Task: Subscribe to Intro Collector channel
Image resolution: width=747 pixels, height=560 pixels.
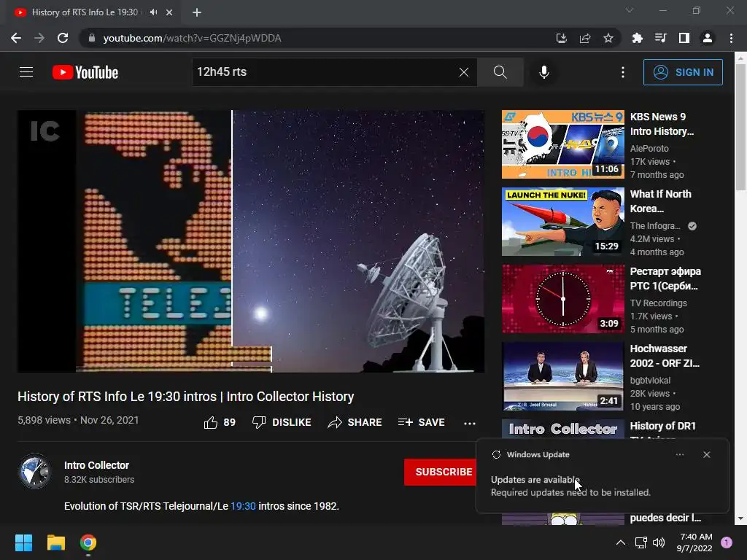Action: point(440,472)
